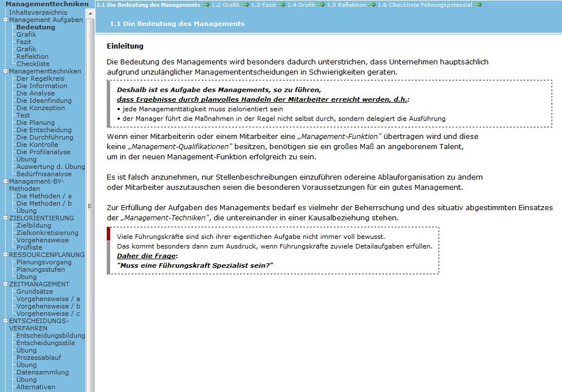Open Zielkonkretisierung page
This screenshot has width=562, height=392.
click(x=47, y=233)
